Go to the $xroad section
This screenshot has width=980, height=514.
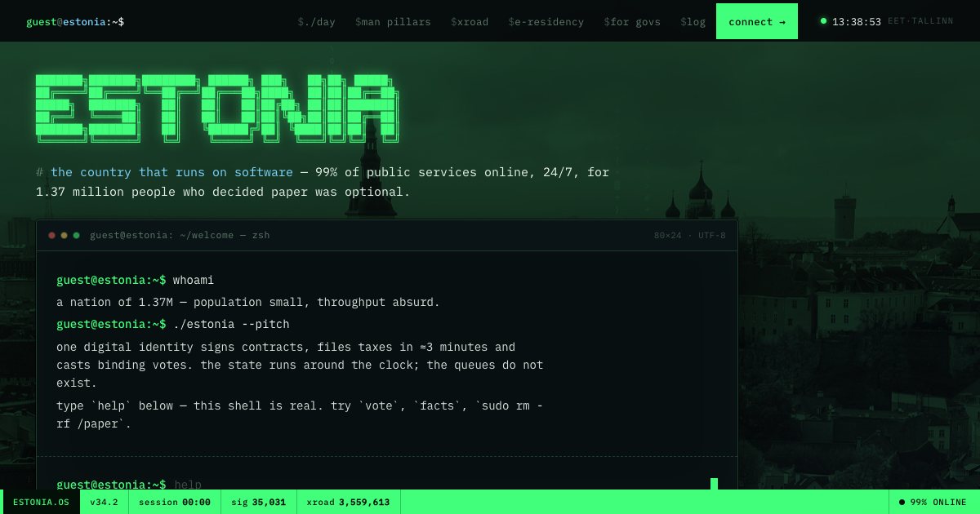[x=470, y=22]
